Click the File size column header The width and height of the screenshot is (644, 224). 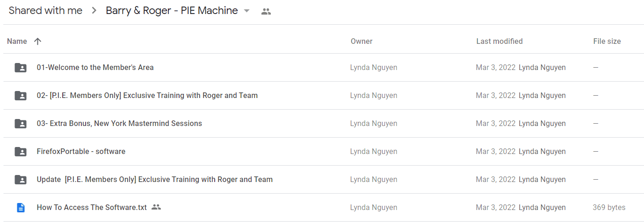(607, 41)
